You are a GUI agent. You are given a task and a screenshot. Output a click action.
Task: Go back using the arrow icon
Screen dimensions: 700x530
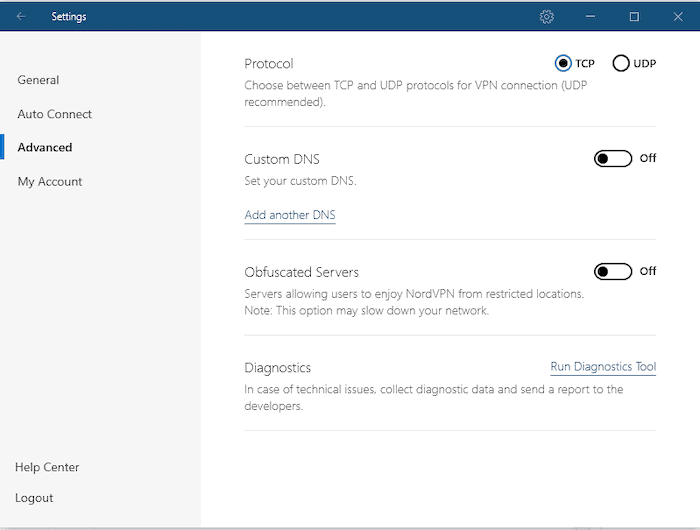[21, 17]
